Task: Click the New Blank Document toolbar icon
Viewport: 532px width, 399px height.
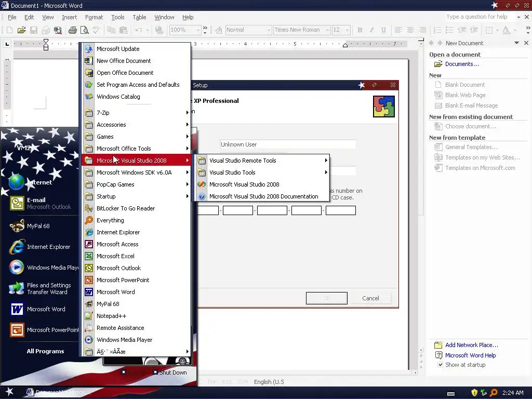Action: click(x=9, y=30)
